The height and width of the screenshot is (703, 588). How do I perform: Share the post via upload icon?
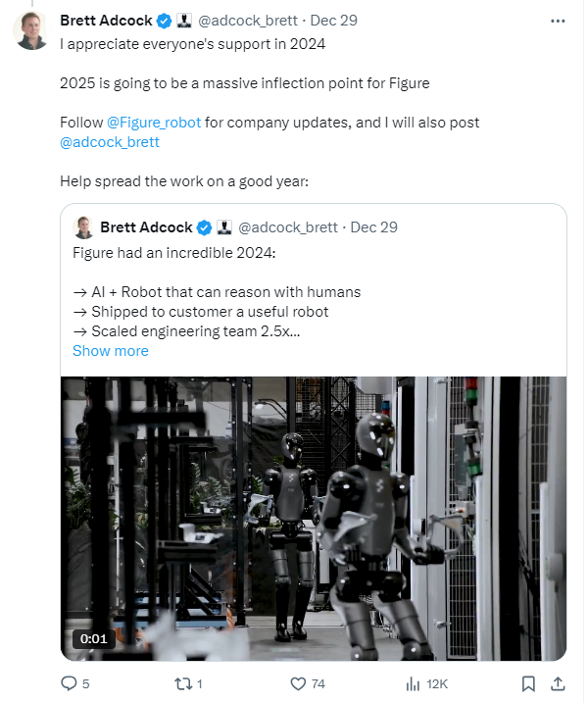558,683
